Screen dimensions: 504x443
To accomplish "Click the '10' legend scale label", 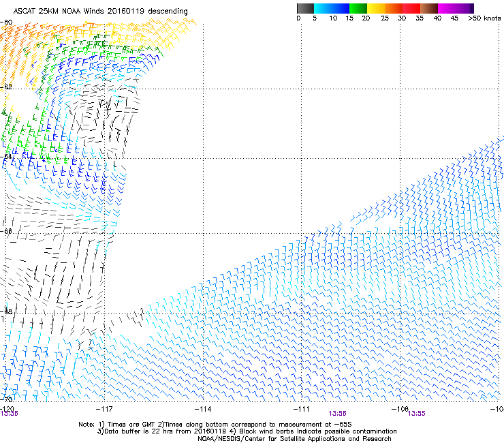I will pos(333,18).
